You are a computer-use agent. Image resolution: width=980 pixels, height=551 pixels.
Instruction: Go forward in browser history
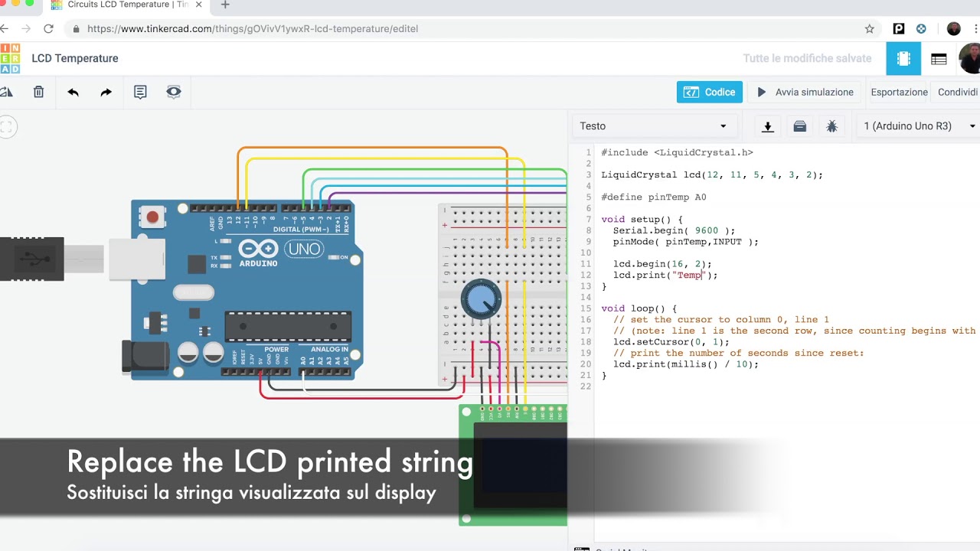click(x=26, y=28)
